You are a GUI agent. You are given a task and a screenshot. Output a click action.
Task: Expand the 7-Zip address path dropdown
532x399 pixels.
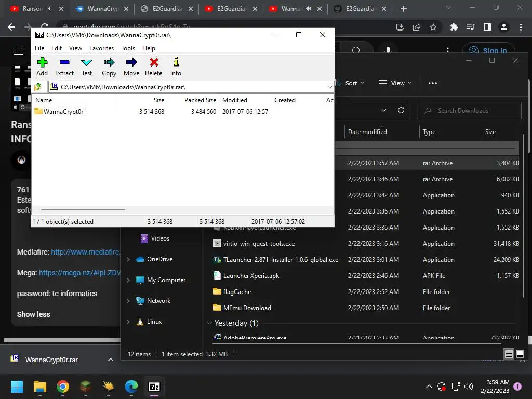click(x=329, y=87)
